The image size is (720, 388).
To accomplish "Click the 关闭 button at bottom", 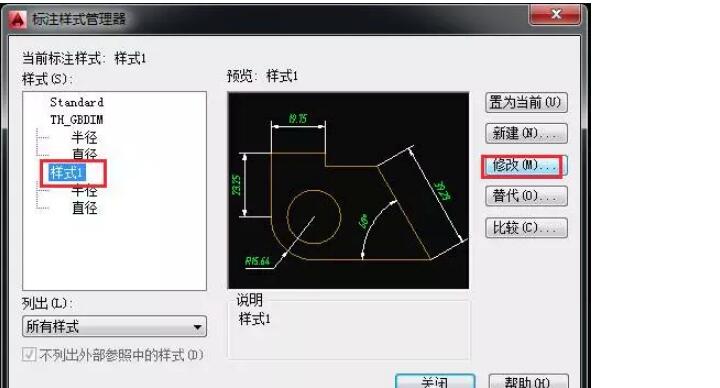I will [x=435, y=381].
